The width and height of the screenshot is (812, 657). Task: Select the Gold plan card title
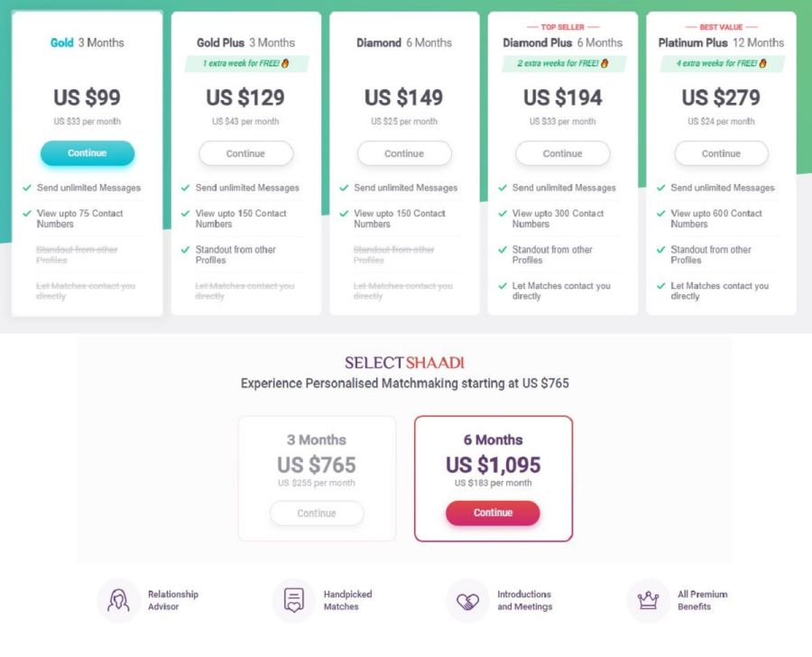pos(87,42)
